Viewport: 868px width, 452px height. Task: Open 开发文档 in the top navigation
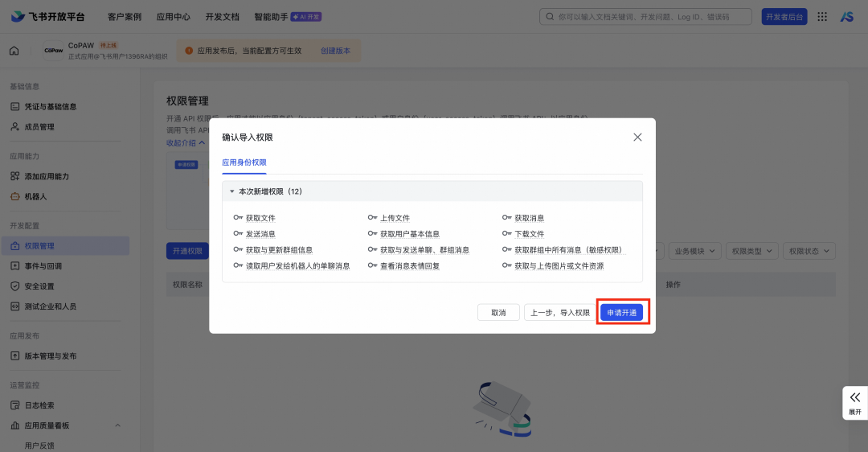point(222,16)
